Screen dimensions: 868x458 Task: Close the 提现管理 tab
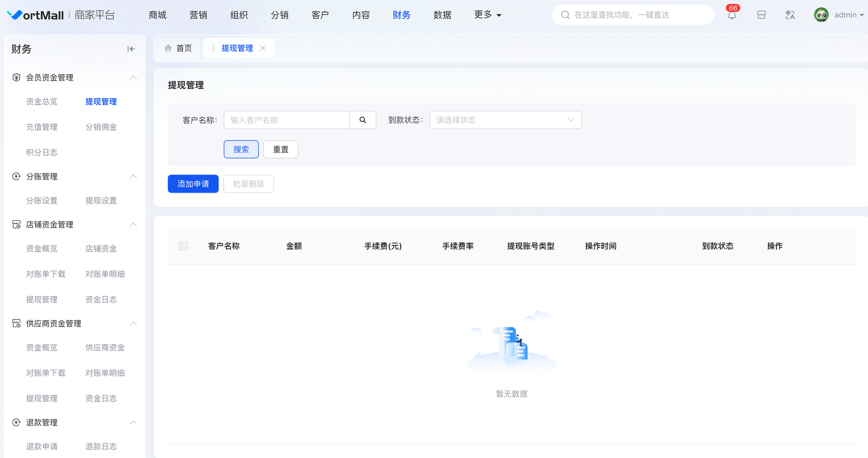pos(263,48)
